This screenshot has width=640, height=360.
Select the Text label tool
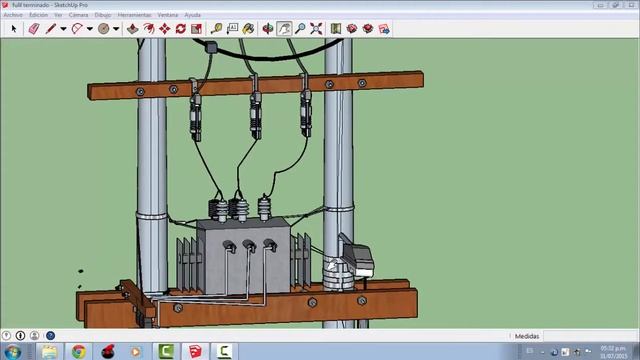(x=232, y=29)
